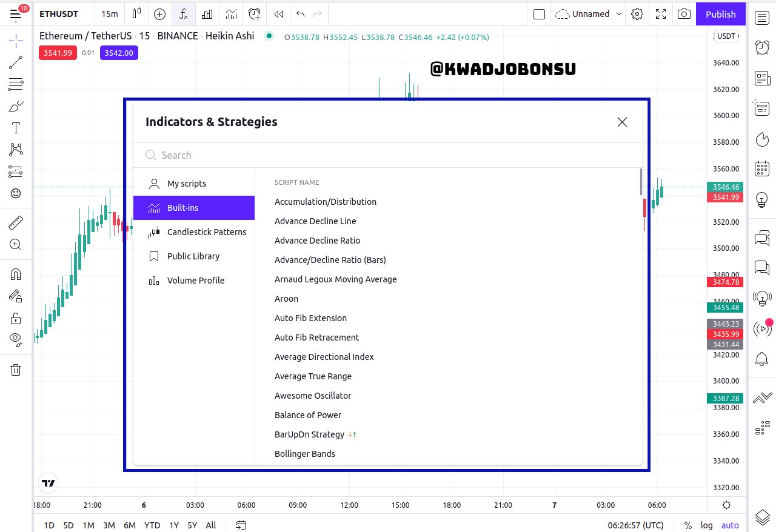The height and width of the screenshot is (532, 776).
Task: Focus the indicator Search field
Action: (388, 155)
